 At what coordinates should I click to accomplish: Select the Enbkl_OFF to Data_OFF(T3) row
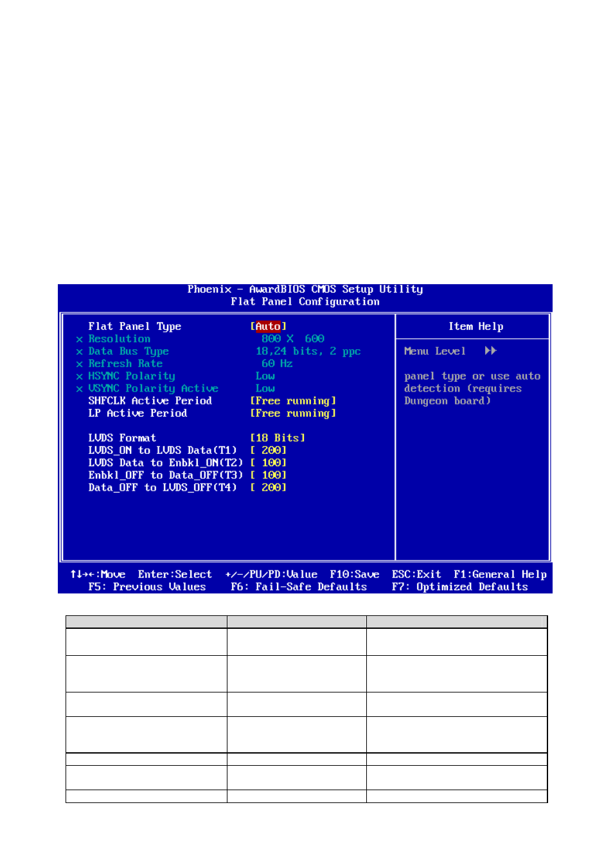(188, 475)
